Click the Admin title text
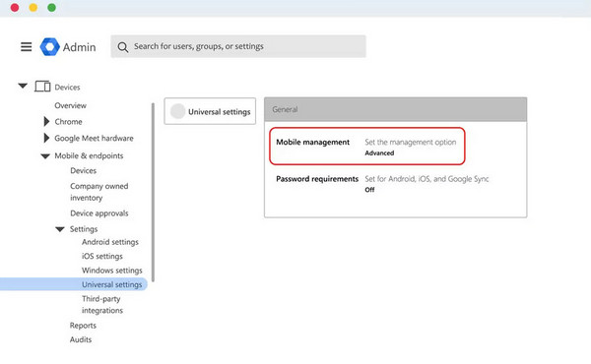The image size is (591, 364). (79, 47)
